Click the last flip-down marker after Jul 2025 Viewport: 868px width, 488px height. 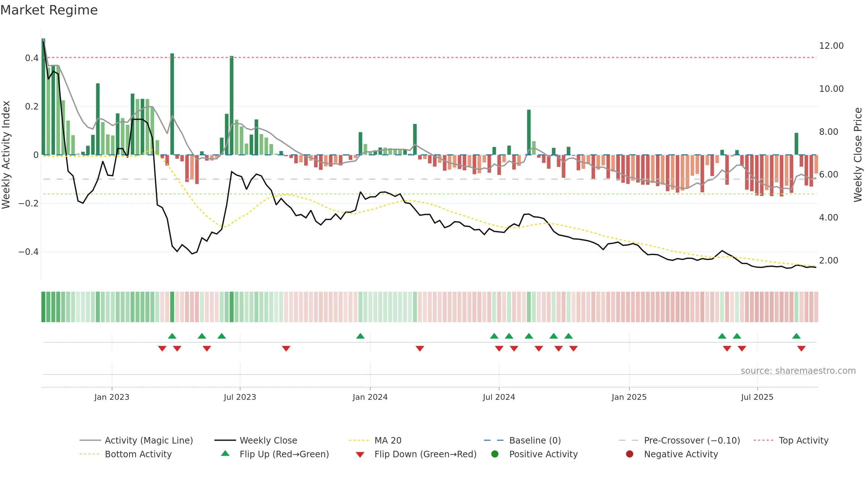tap(801, 348)
